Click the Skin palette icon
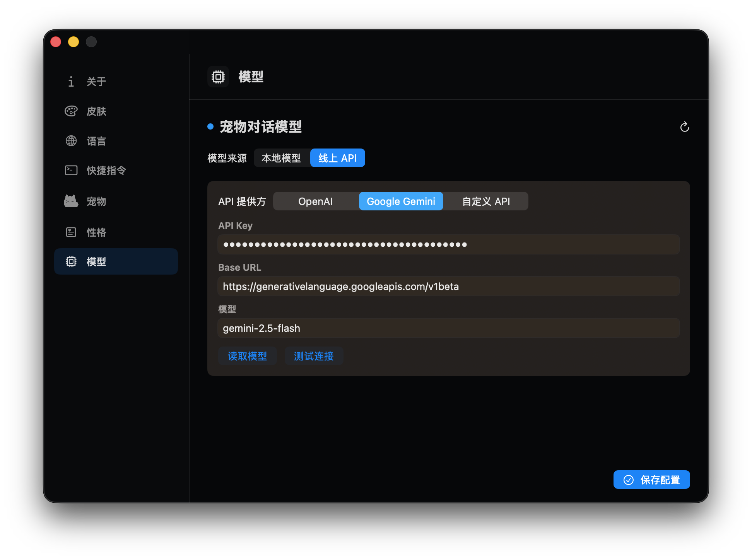This screenshot has height=560, width=752. [71, 111]
